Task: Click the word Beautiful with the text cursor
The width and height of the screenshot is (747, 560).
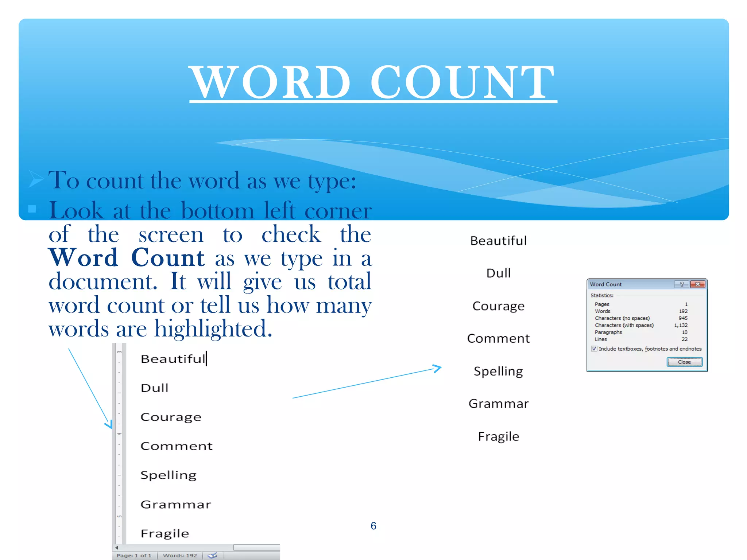Action: [x=173, y=359]
